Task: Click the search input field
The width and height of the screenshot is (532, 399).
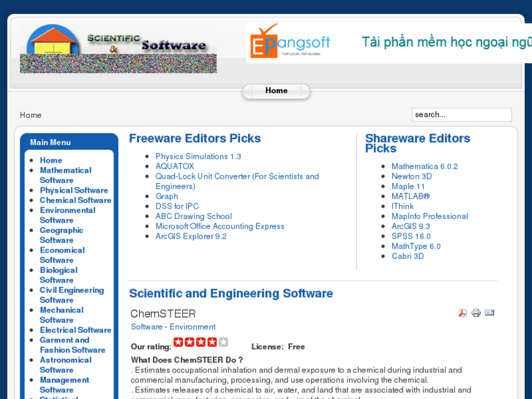Action: pos(462,115)
